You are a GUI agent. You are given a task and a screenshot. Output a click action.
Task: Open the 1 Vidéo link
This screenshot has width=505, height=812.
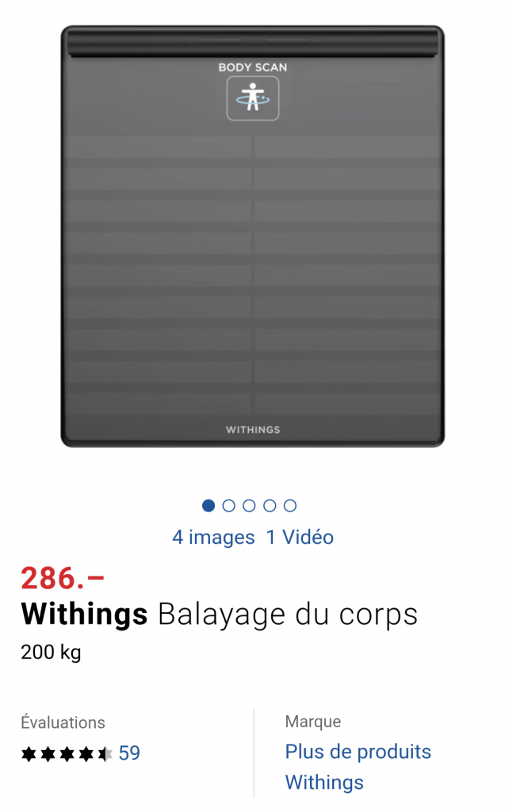click(x=300, y=538)
